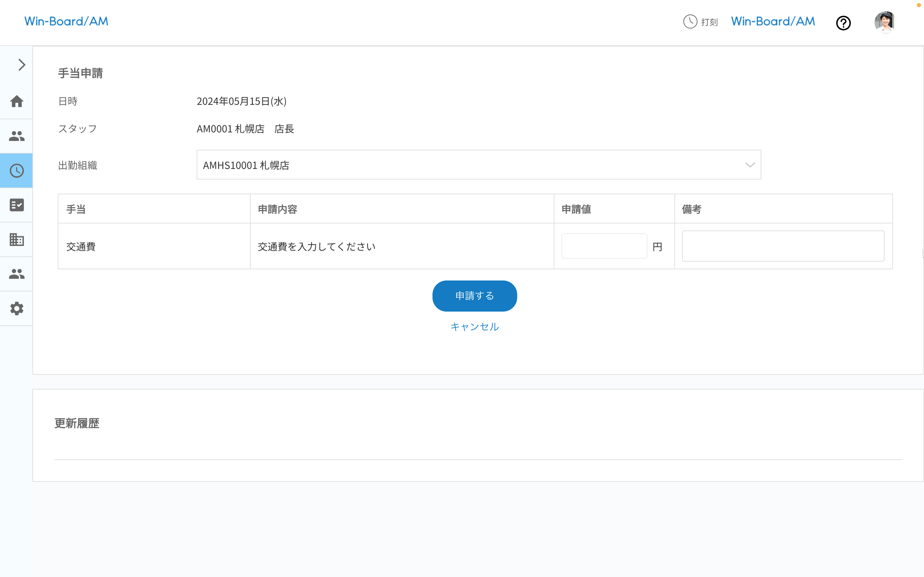Image resolution: width=924 pixels, height=577 pixels.
Task: Focus the 備考 remarks text box
Action: click(783, 246)
